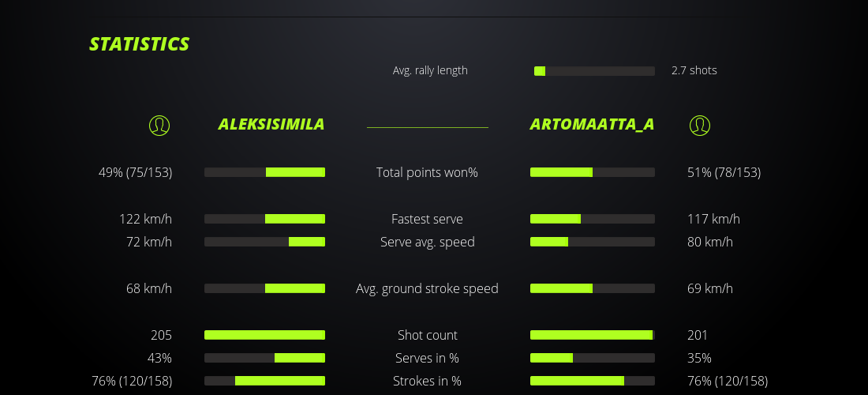This screenshot has width=868, height=395.
Task: Click ALEKSISIMILA's player profile icon
Action: [x=159, y=125]
